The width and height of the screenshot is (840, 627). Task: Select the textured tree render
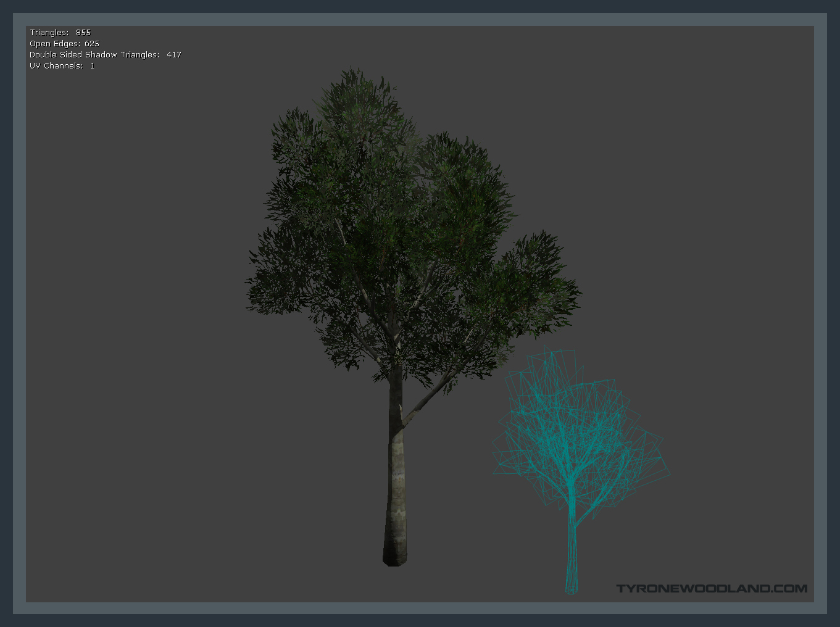point(413,317)
